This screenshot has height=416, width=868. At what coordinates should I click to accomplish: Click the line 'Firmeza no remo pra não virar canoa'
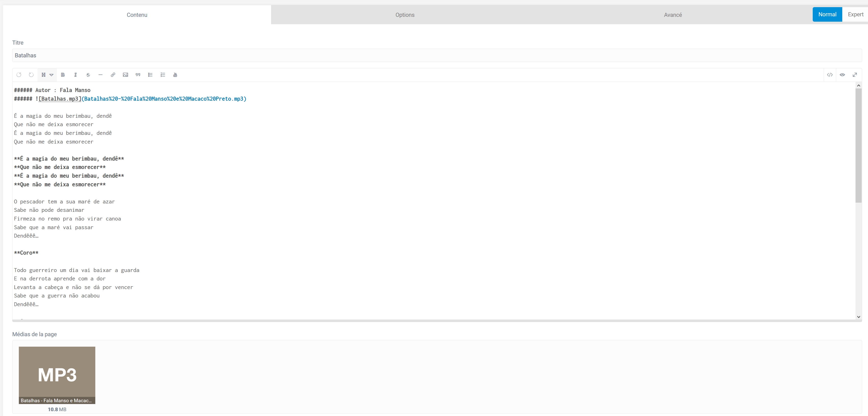(68, 219)
